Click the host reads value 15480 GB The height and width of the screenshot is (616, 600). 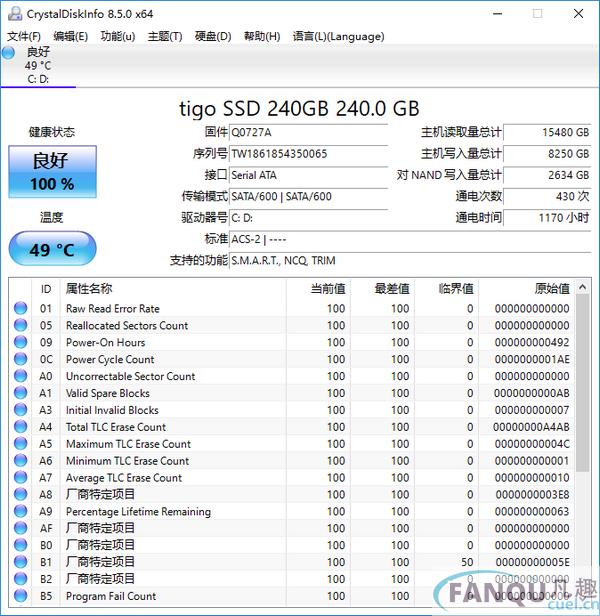(547, 132)
